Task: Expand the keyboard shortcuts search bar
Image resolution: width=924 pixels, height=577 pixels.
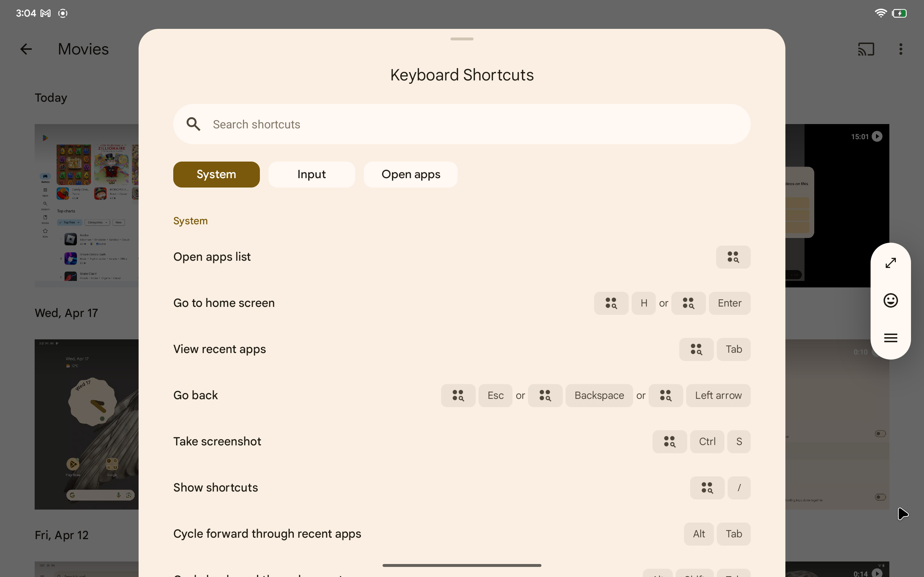Action: (x=462, y=124)
